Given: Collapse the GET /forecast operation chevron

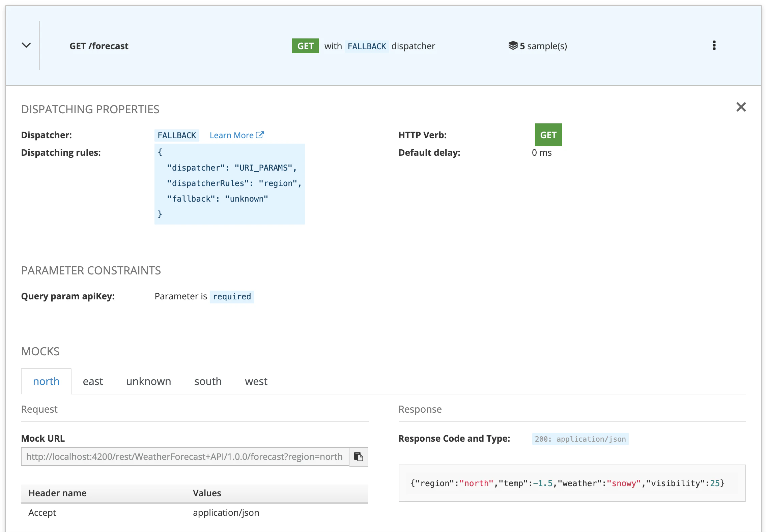Looking at the screenshot, I should tap(26, 45).
